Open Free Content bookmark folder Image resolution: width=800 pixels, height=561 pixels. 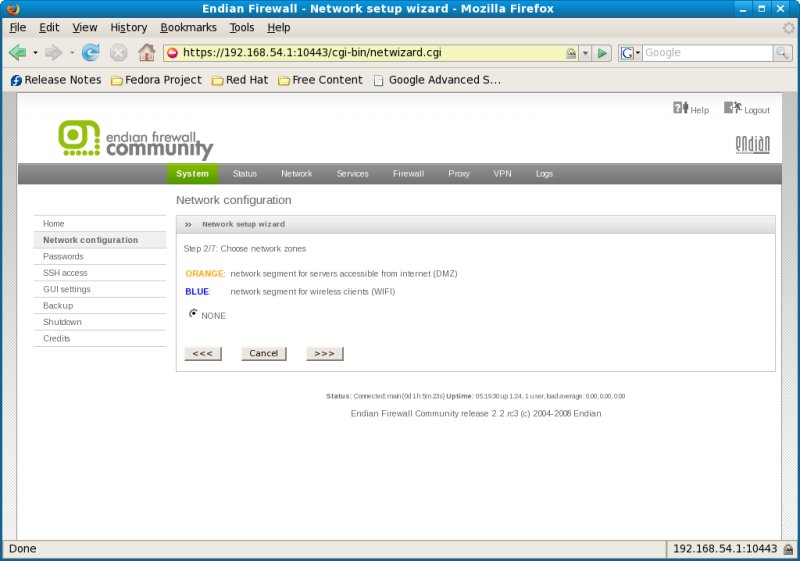click(x=320, y=80)
